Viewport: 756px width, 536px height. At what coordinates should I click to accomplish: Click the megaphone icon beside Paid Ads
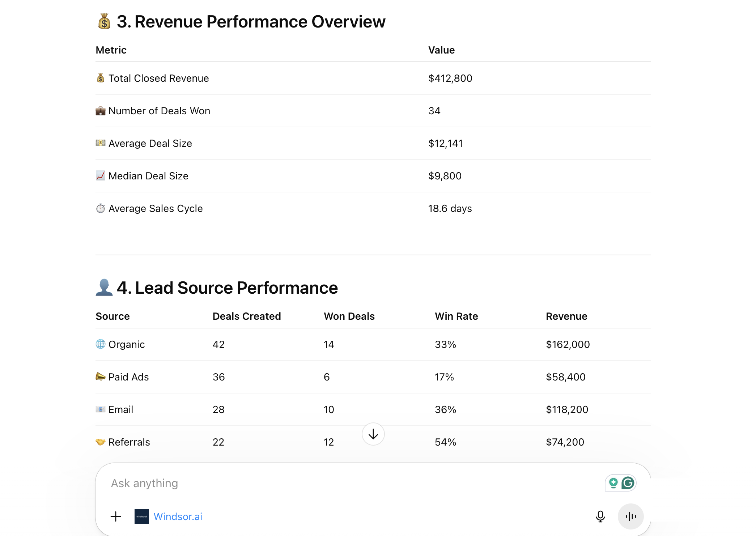pyautogui.click(x=101, y=377)
